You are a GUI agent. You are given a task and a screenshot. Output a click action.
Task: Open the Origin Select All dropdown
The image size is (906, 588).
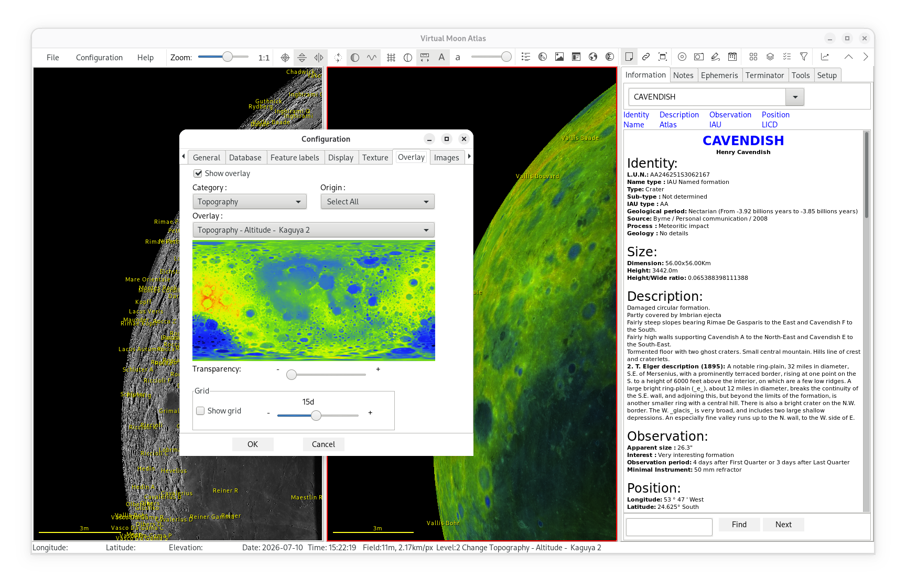[377, 202]
